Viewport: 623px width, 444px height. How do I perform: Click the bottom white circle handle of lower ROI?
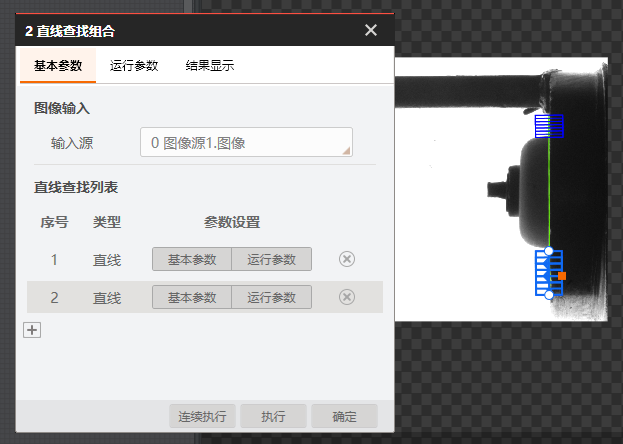[549, 295]
